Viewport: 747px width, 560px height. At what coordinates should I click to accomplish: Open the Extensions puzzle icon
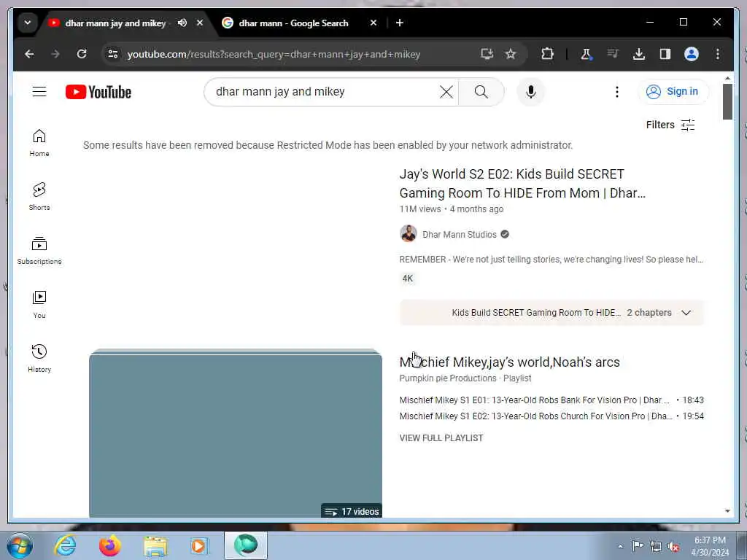click(x=547, y=54)
